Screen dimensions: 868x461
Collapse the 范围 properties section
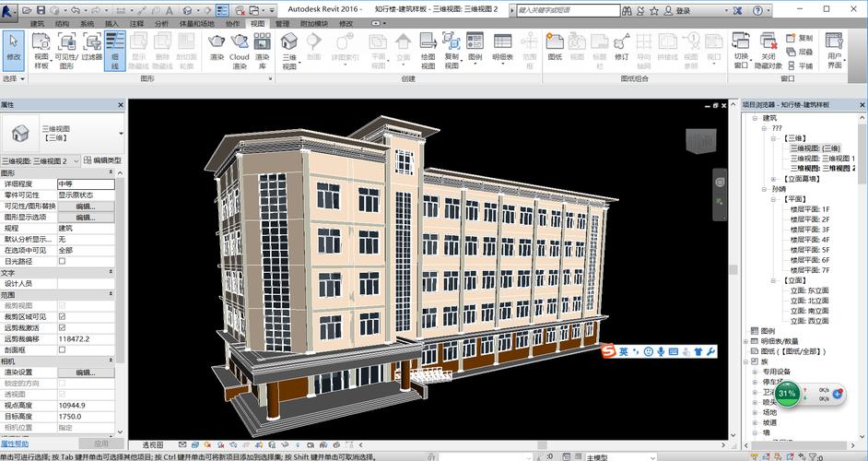111,294
